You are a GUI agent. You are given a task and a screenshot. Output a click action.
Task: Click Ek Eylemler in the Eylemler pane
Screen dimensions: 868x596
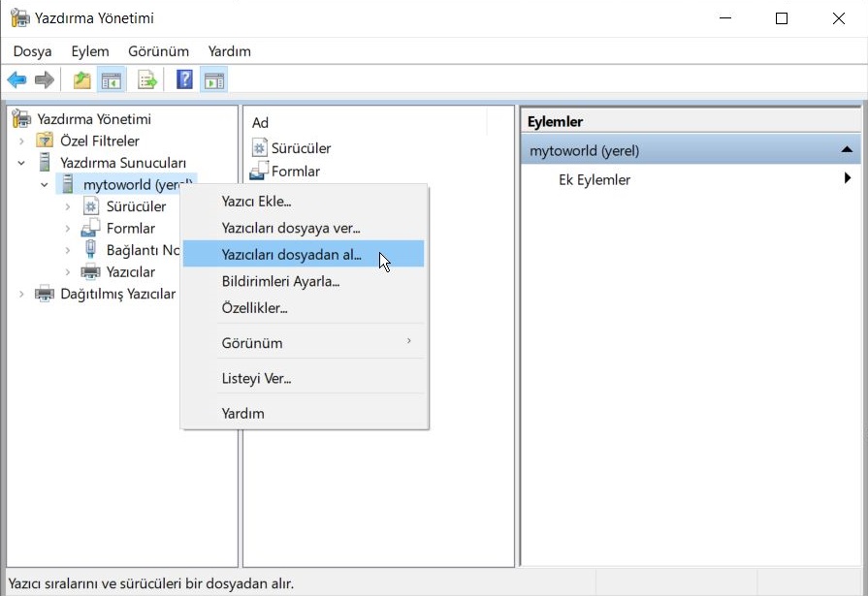tap(595, 180)
